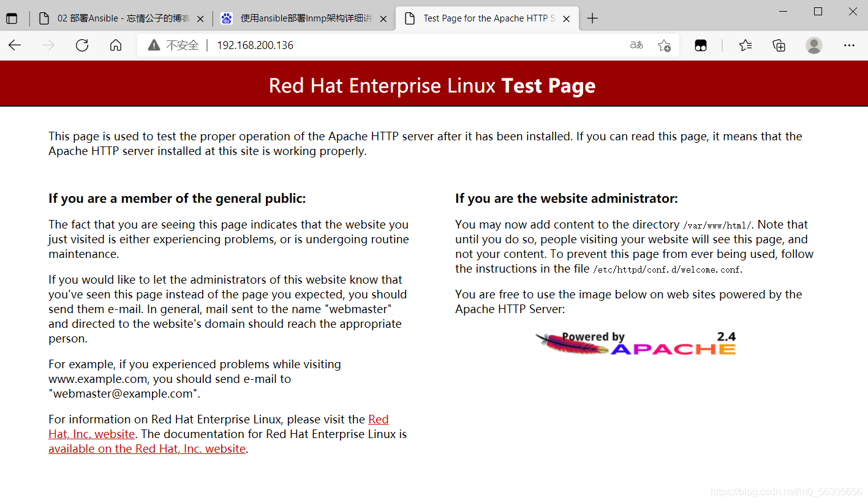Switch to the '02 部署Ansible' tab

click(121, 18)
